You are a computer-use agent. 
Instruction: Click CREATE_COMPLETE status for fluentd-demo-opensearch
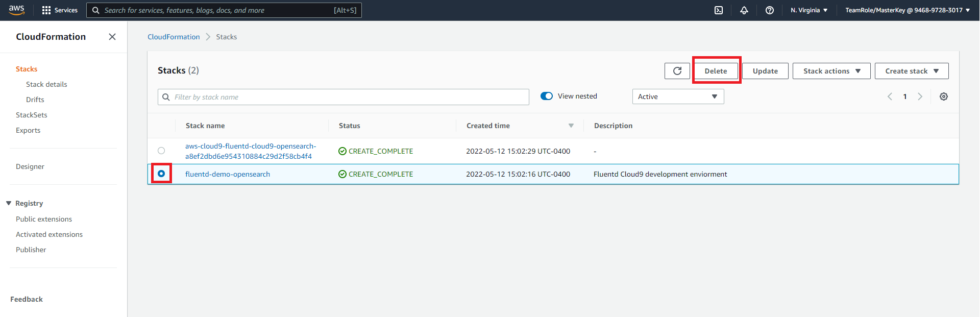pos(376,174)
